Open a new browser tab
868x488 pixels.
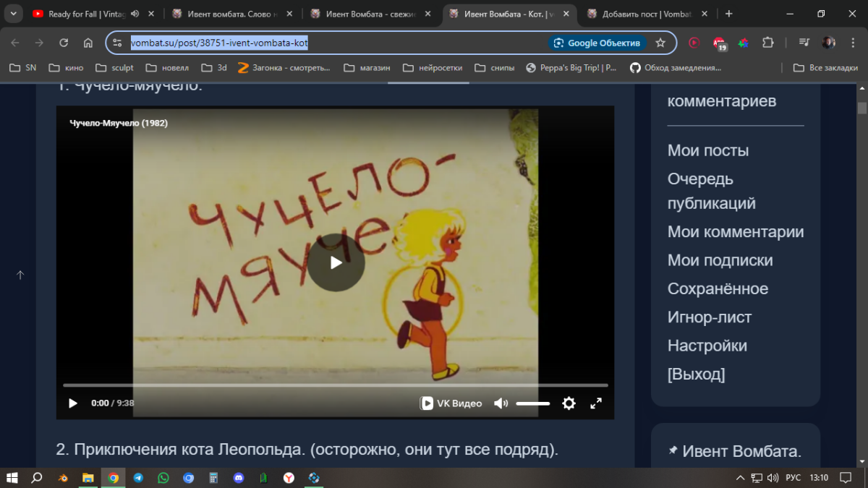tap(728, 14)
